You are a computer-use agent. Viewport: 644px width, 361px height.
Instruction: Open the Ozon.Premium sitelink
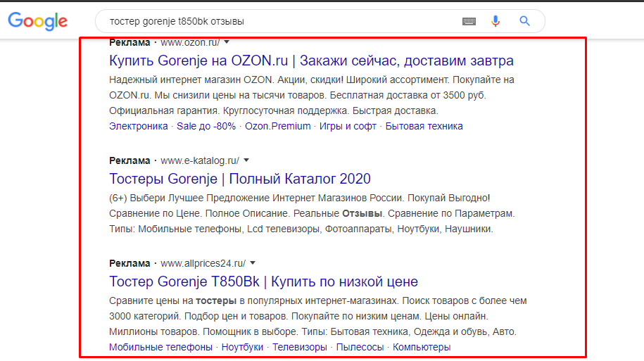pos(277,126)
